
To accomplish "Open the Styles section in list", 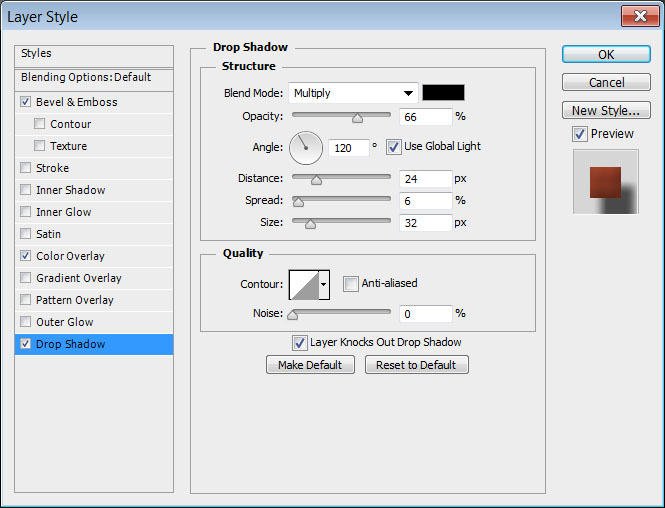I will click(37, 53).
